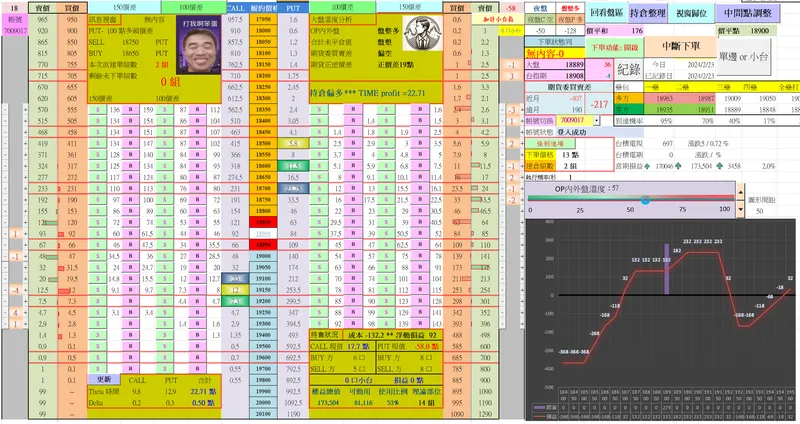Click the red 18950 strike cell
The image size is (800, 424).
tap(263, 245)
